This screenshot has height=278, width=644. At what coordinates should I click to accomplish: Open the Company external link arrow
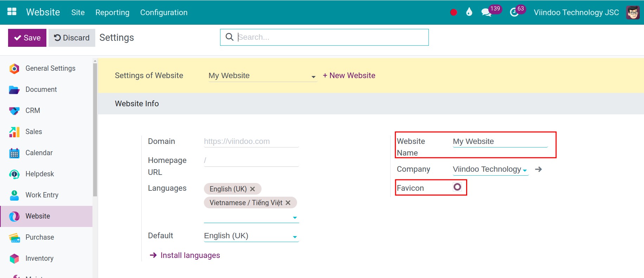pyautogui.click(x=538, y=169)
